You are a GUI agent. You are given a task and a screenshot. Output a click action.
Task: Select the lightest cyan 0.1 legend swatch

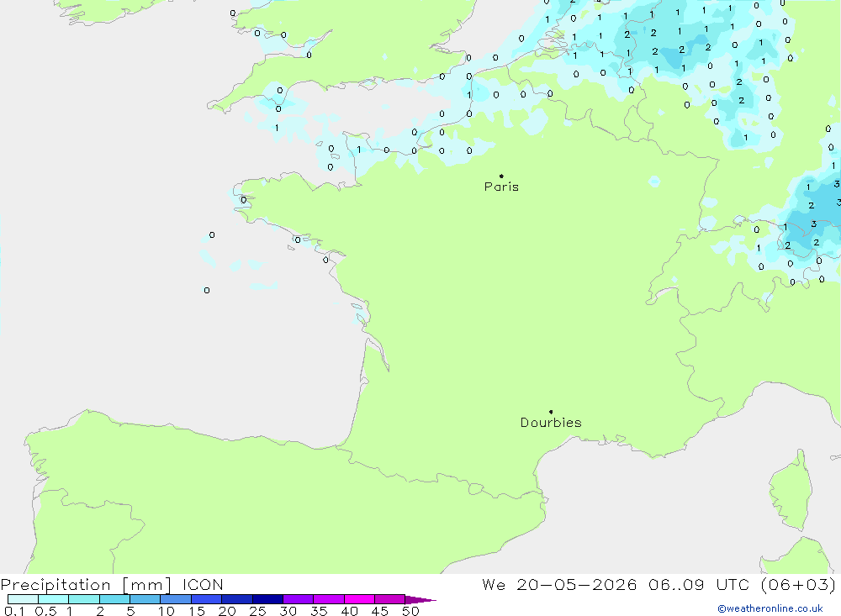pyautogui.click(x=23, y=599)
